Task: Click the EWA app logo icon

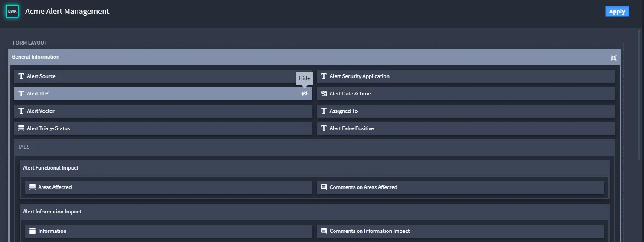Action: click(x=12, y=11)
